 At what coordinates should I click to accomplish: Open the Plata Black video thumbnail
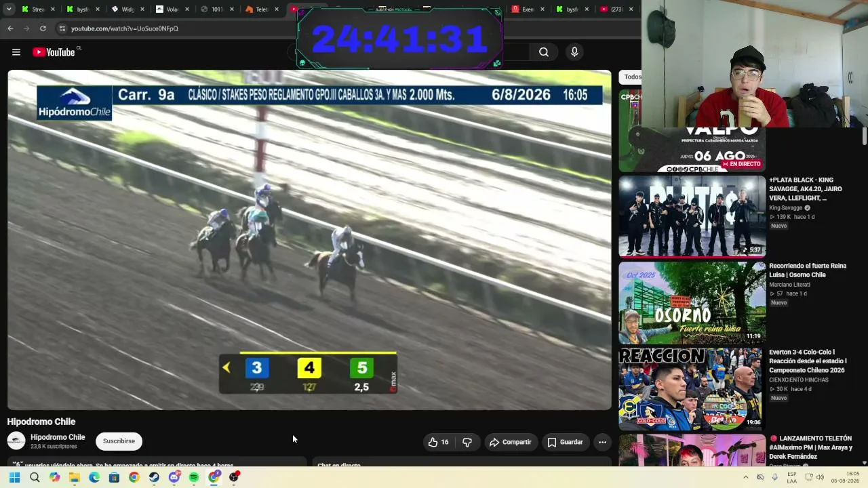click(x=692, y=216)
